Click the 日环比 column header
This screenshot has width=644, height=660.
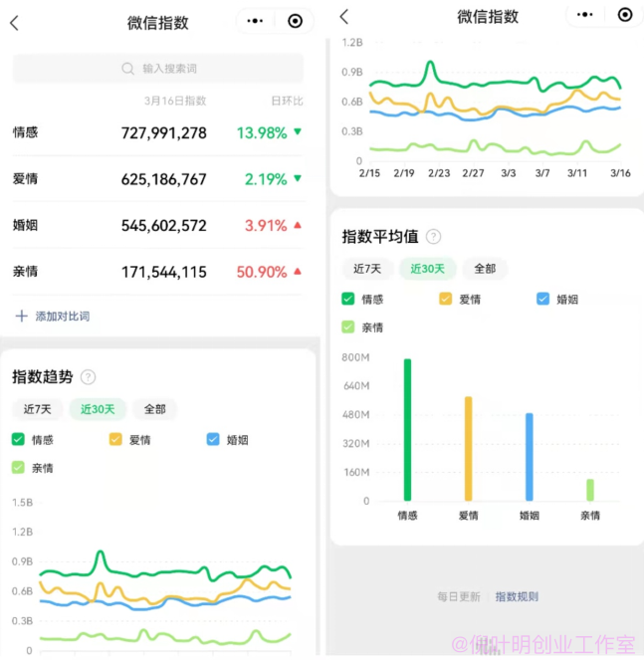pos(287,101)
